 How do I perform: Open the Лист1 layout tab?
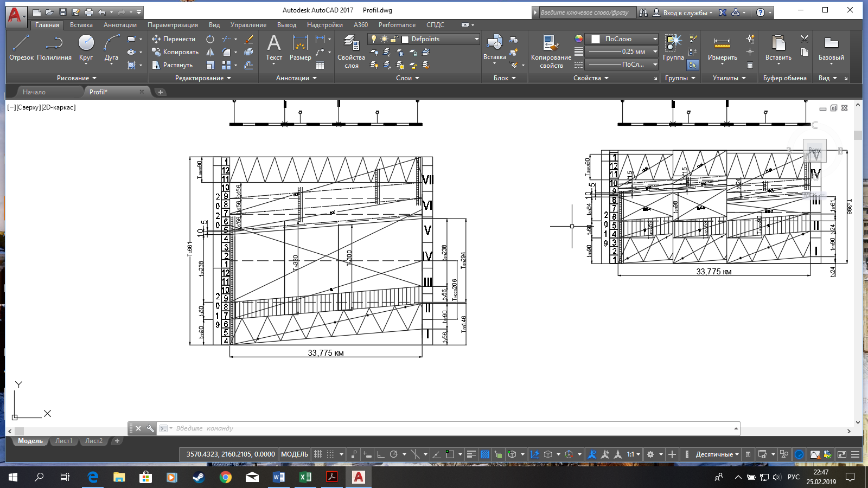point(63,441)
